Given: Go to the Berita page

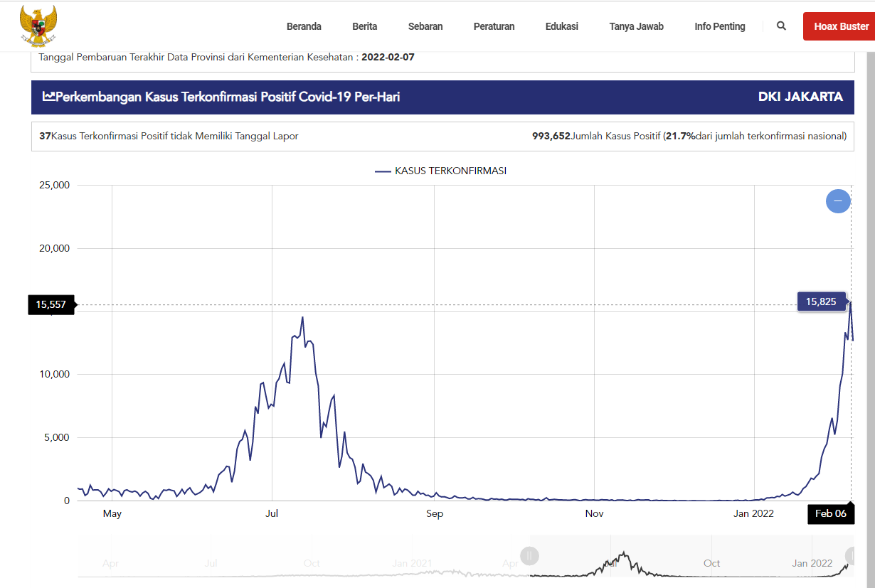Looking at the screenshot, I should tap(364, 26).
